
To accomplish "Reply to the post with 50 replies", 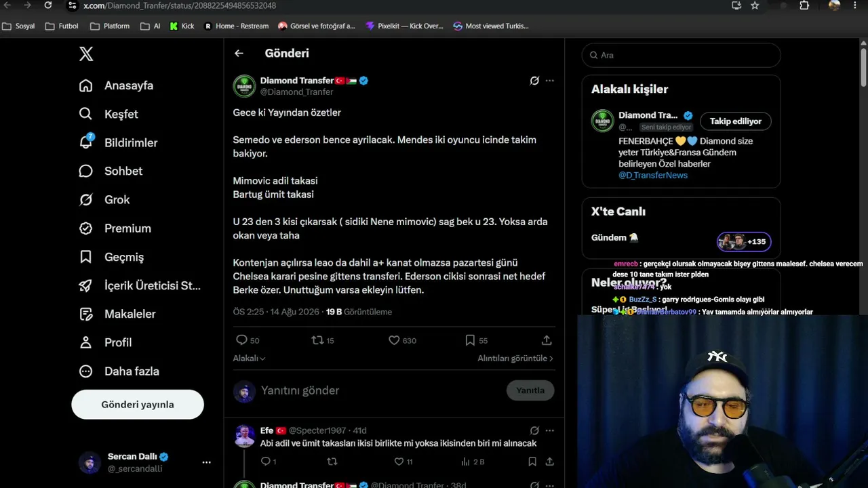I will click(248, 340).
